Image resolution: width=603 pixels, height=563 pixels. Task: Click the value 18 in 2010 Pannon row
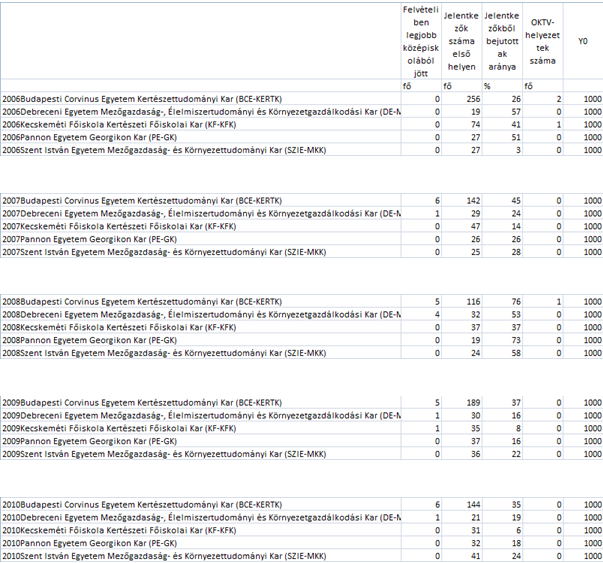pyautogui.click(x=502, y=543)
